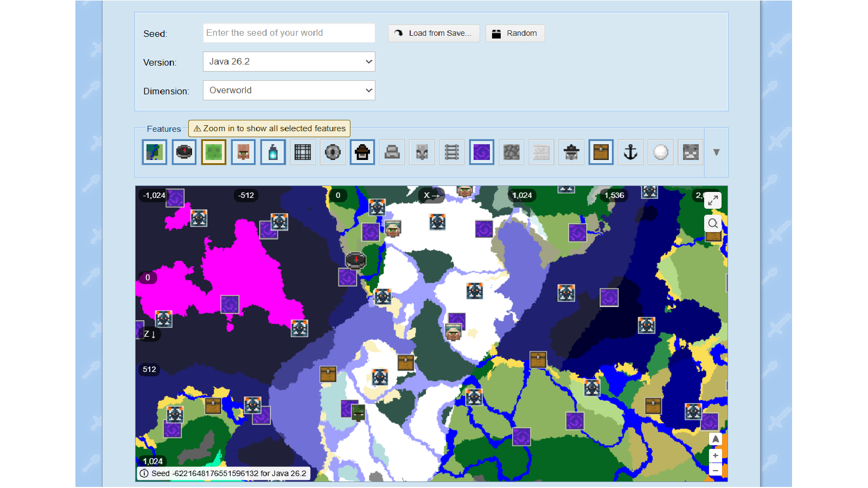Toggle the Spawn point feature icon
Viewport: 868px width, 488px height.
click(184, 152)
